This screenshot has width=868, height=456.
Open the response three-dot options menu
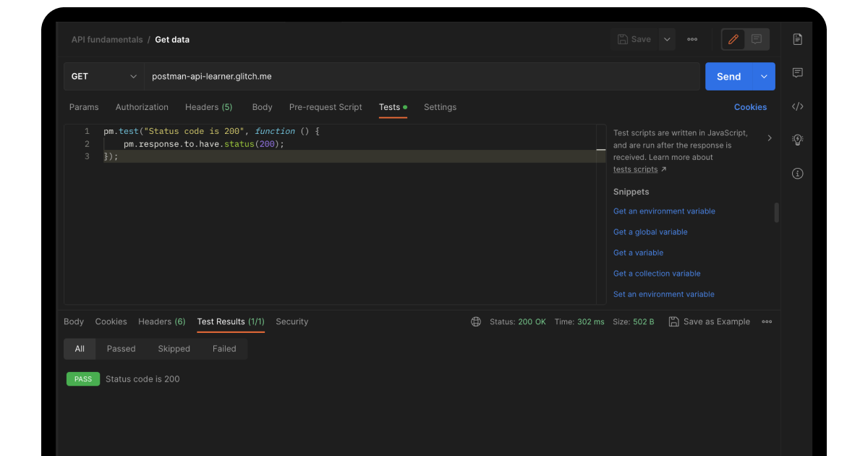(x=767, y=321)
